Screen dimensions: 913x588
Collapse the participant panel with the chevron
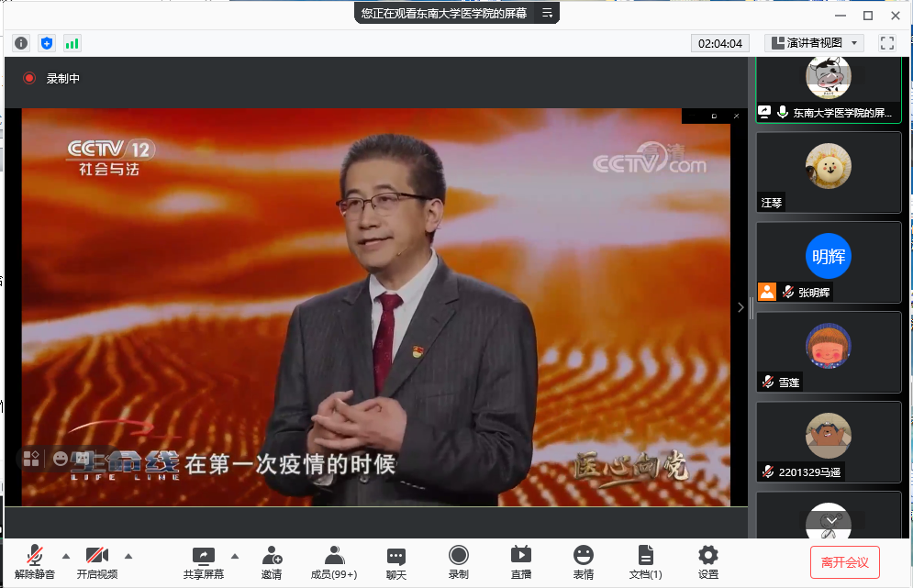[x=740, y=308]
